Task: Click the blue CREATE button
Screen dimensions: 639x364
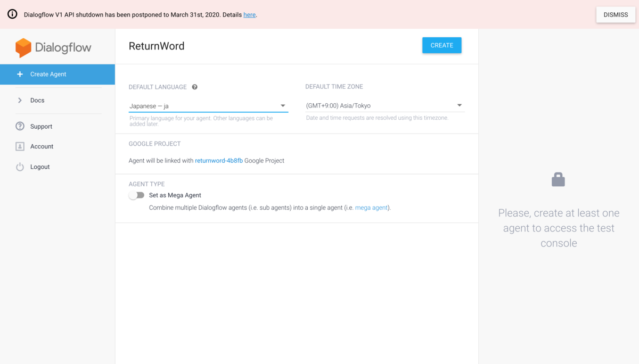Action: pyautogui.click(x=442, y=45)
